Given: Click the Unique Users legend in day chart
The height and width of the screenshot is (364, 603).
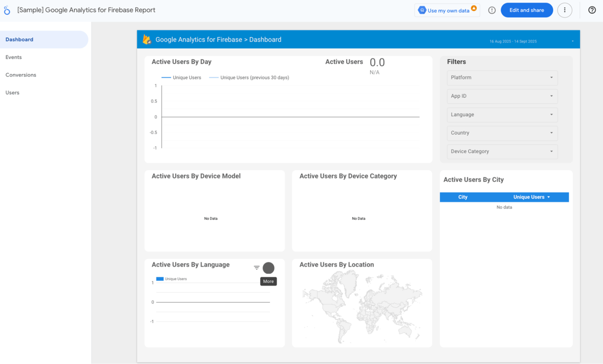Looking at the screenshot, I should (x=181, y=77).
